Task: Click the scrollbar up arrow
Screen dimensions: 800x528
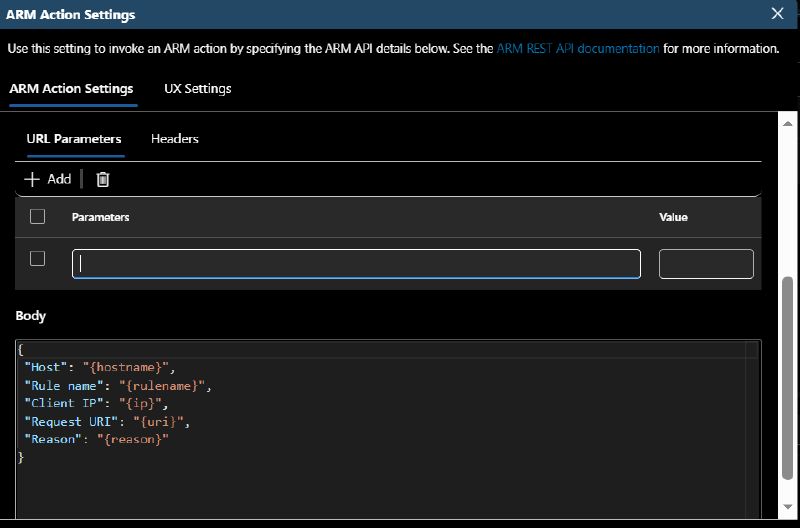Action: (x=787, y=123)
